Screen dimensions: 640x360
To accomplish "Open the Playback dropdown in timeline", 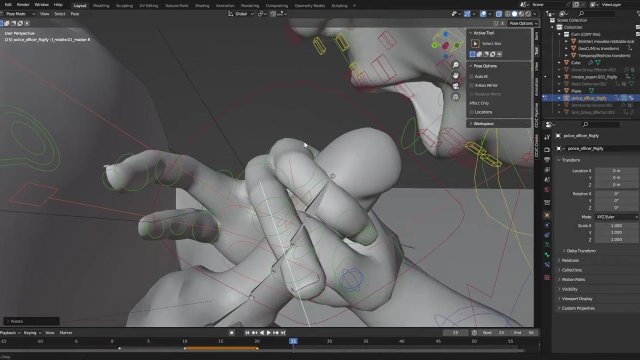I will pyautogui.click(x=10, y=333).
